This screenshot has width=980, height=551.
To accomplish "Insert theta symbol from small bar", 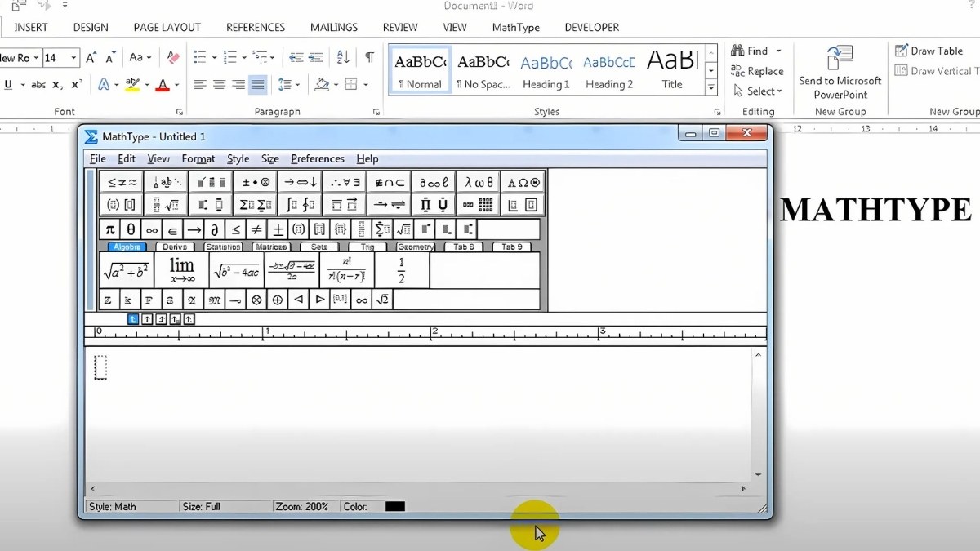I will coord(131,230).
